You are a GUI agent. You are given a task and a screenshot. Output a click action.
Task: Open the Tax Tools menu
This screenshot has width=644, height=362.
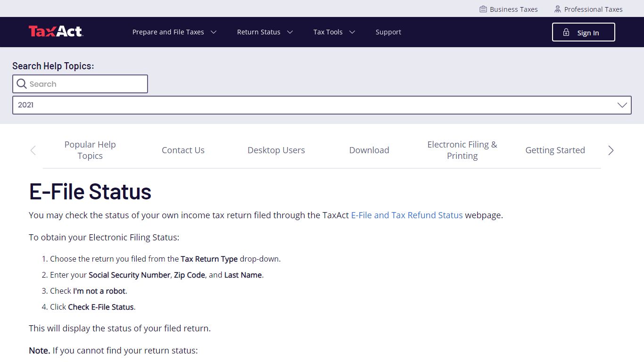click(x=328, y=32)
